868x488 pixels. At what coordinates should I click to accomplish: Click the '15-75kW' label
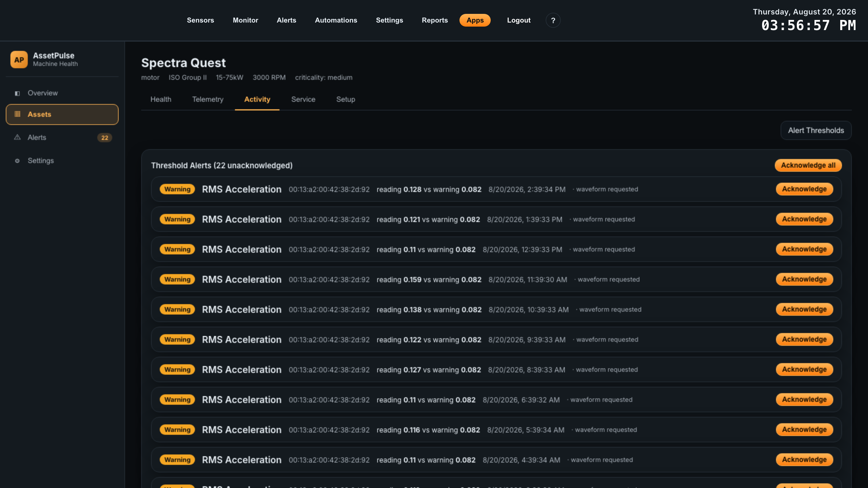[229, 77]
